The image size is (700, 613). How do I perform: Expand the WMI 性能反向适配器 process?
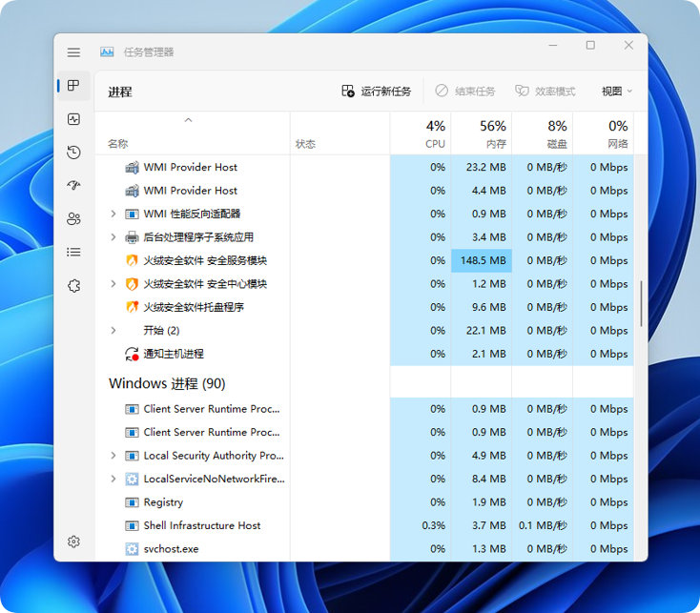click(x=113, y=215)
